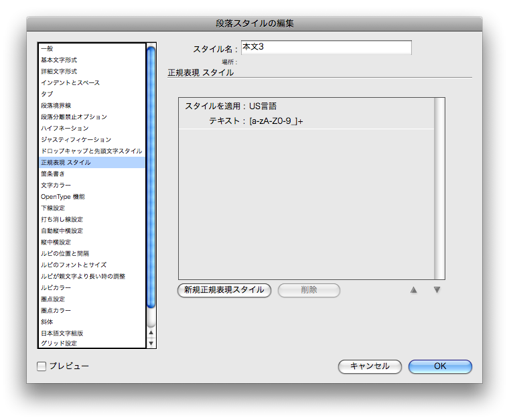Select 打ち消し線設定 category
Screen dimensions: 509x420
(x=92, y=220)
